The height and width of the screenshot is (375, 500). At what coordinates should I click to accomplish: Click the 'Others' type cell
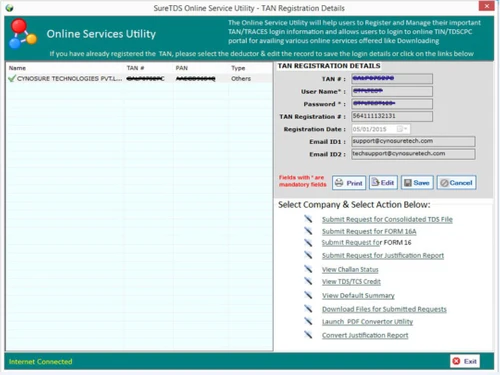(241, 79)
